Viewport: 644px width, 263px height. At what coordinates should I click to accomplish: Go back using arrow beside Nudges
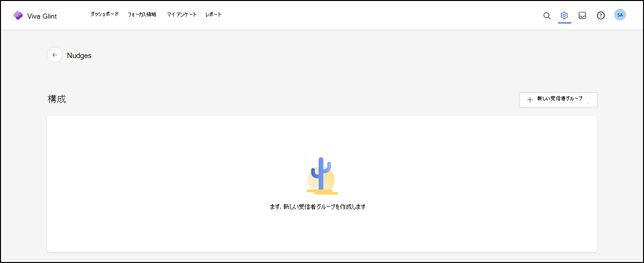[55, 55]
